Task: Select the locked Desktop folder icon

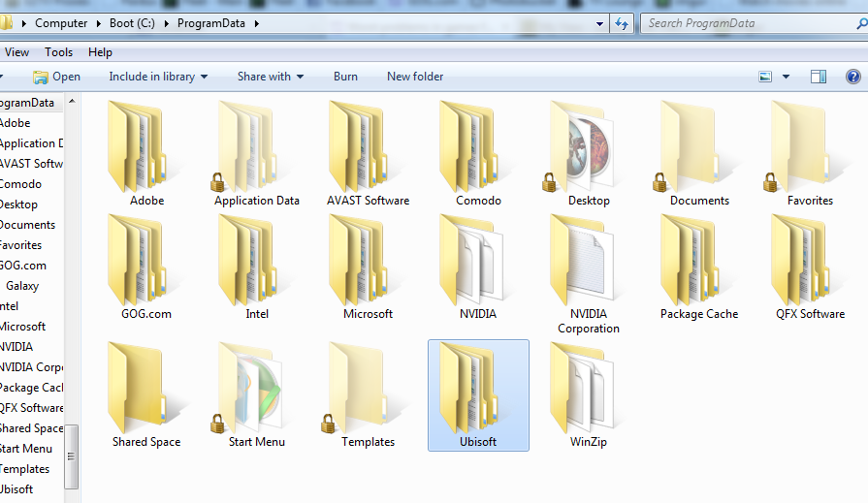Action: pyautogui.click(x=580, y=146)
